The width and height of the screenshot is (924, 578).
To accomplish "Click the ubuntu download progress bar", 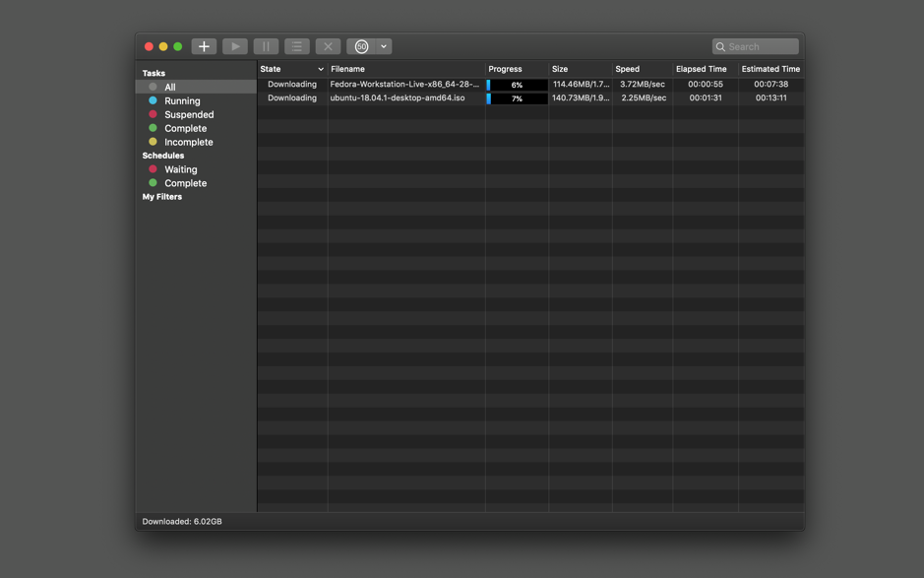I will click(x=517, y=97).
